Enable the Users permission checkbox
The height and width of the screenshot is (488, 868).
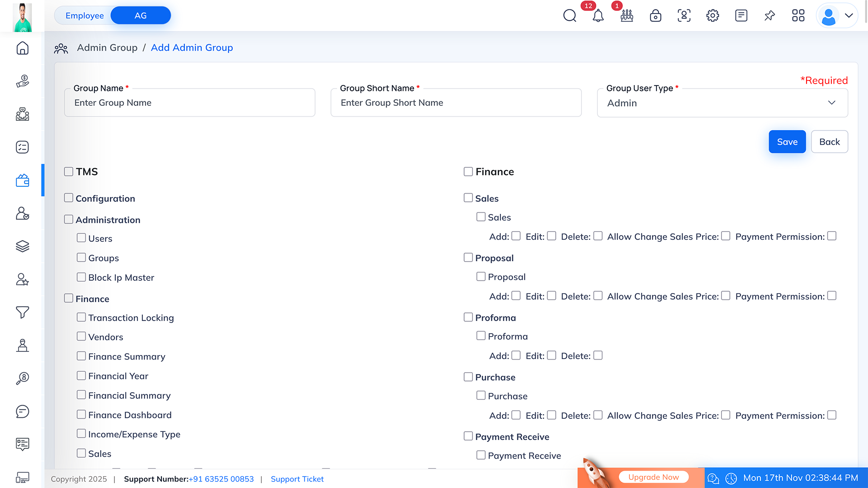[81, 238]
